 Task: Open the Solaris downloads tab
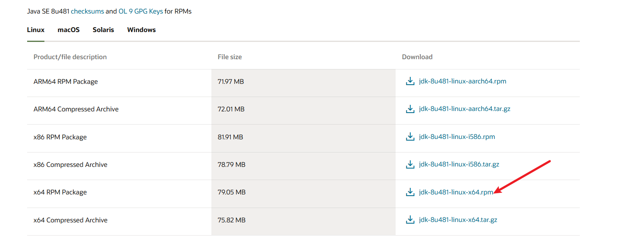click(103, 30)
